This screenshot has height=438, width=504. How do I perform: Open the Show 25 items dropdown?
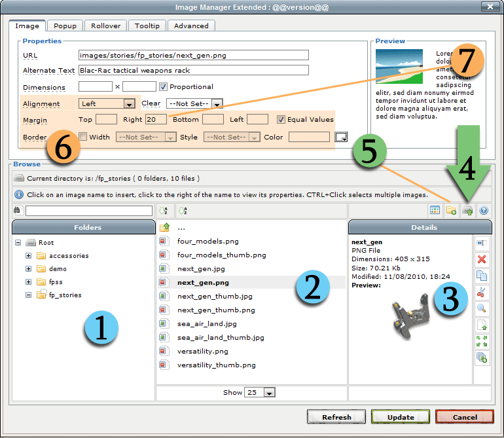point(260,392)
